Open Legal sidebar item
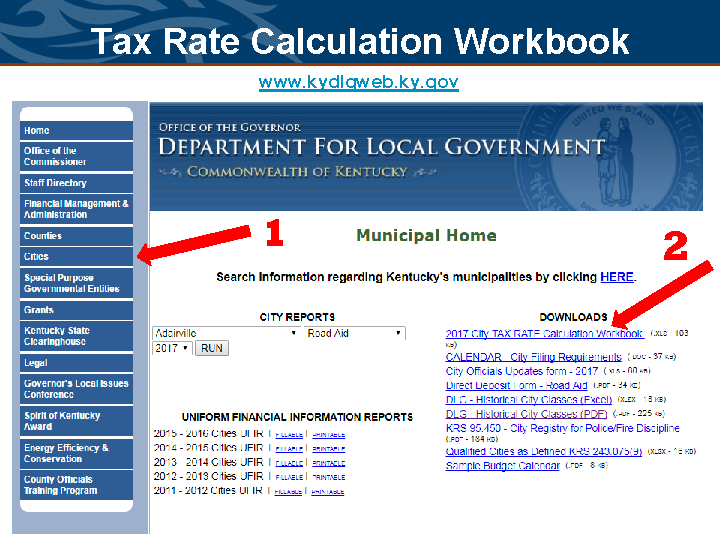 pyautogui.click(x=76, y=363)
